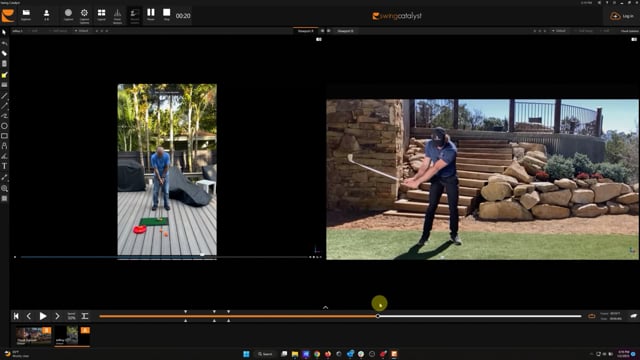
Task: Open the right viewport Default dropdown
Action: click(x=559, y=31)
